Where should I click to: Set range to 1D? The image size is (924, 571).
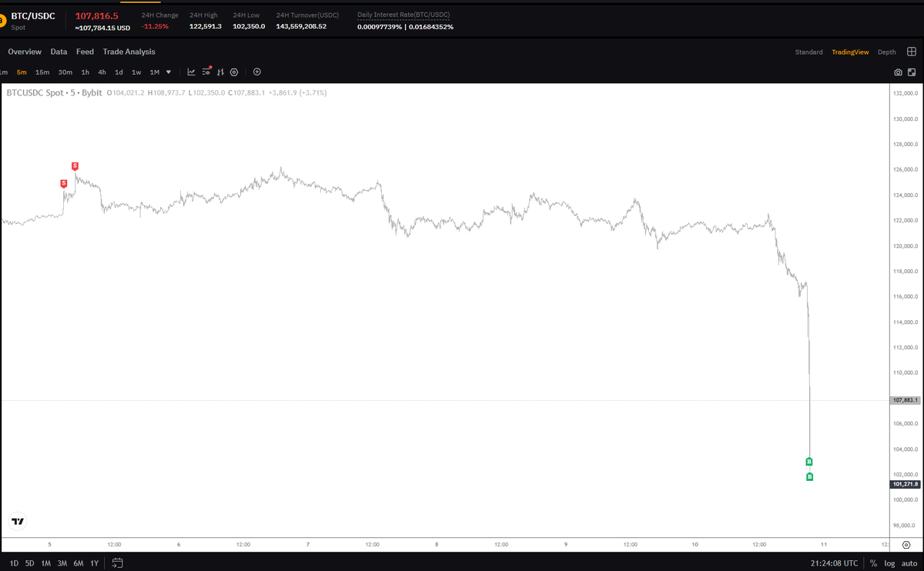[15, 563]
